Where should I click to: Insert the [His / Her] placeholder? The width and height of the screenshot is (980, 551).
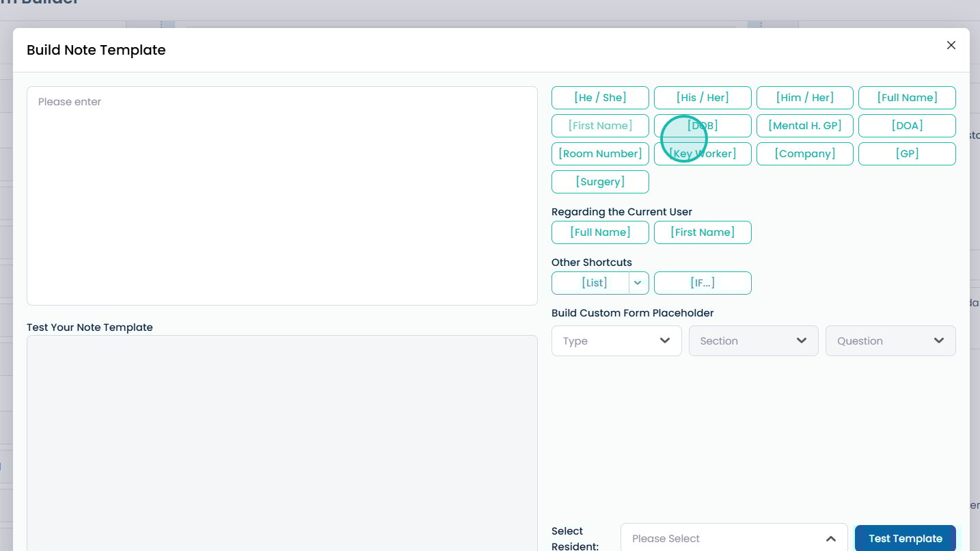(x=702, y=98)
